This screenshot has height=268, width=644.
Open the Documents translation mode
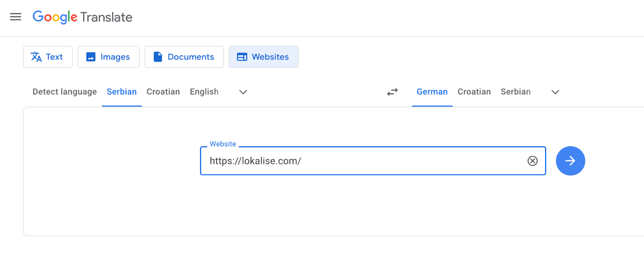tap(184, 57)
